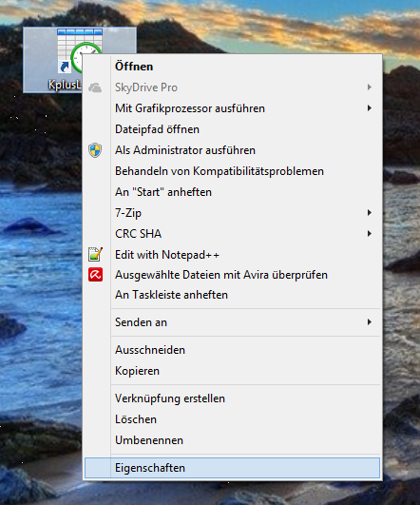Viewport: 420px width, 505px height.
Task: Expand the CRC SHA submenu arrow
Action: tap(370, 234)
